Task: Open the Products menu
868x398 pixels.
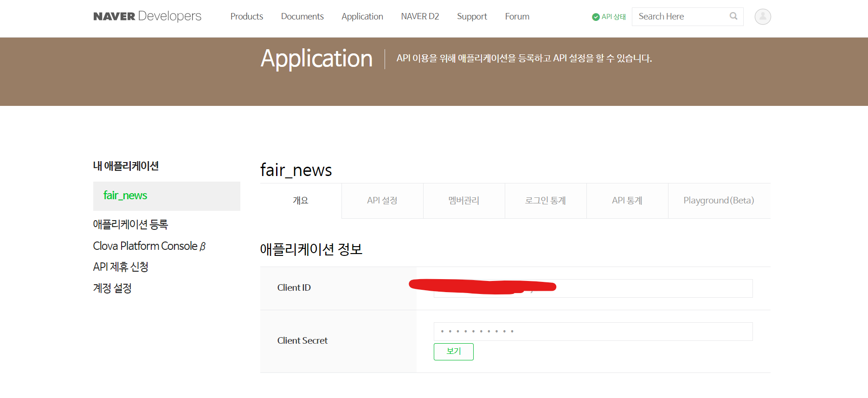Action: point(247,16)
